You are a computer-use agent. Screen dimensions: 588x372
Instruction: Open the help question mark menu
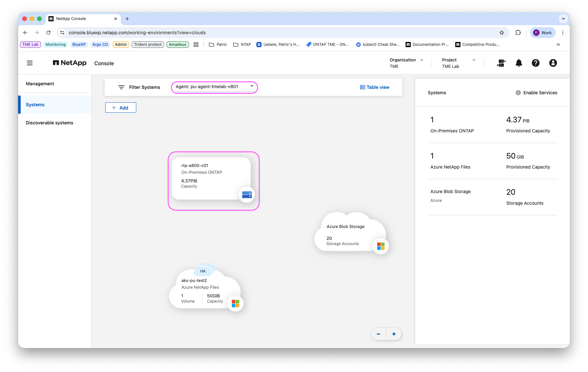[536, 63]
